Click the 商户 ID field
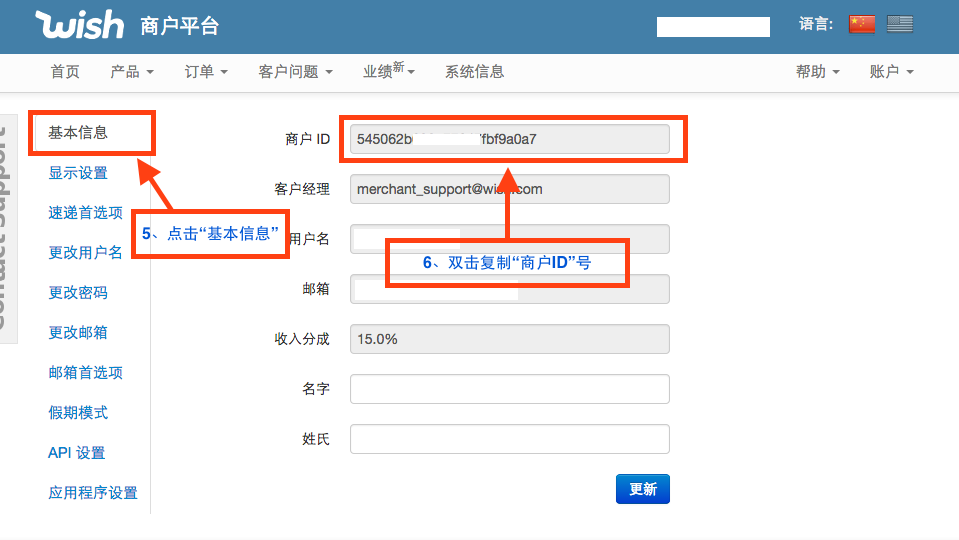The width and height of the screenshot is (959, 540). point(509,139)
